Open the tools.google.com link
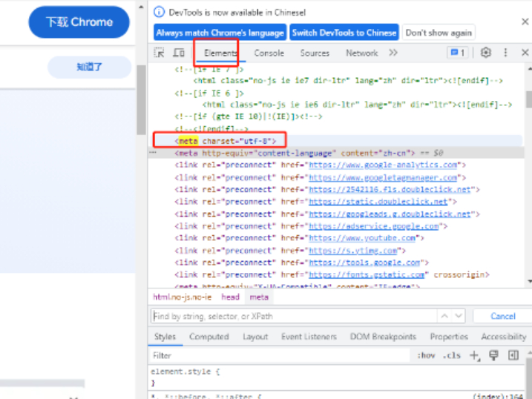Viewport: 532px width, 399px height. click(x=364, y=263)
